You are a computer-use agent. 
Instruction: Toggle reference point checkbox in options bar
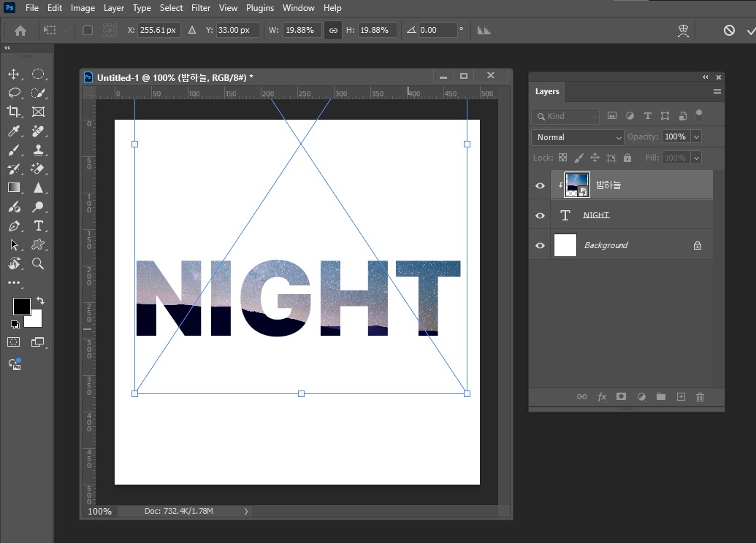88,31
